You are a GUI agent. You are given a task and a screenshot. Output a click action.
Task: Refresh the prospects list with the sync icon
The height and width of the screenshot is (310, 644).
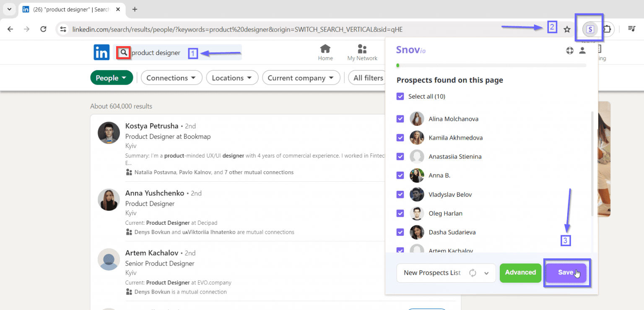473,273
